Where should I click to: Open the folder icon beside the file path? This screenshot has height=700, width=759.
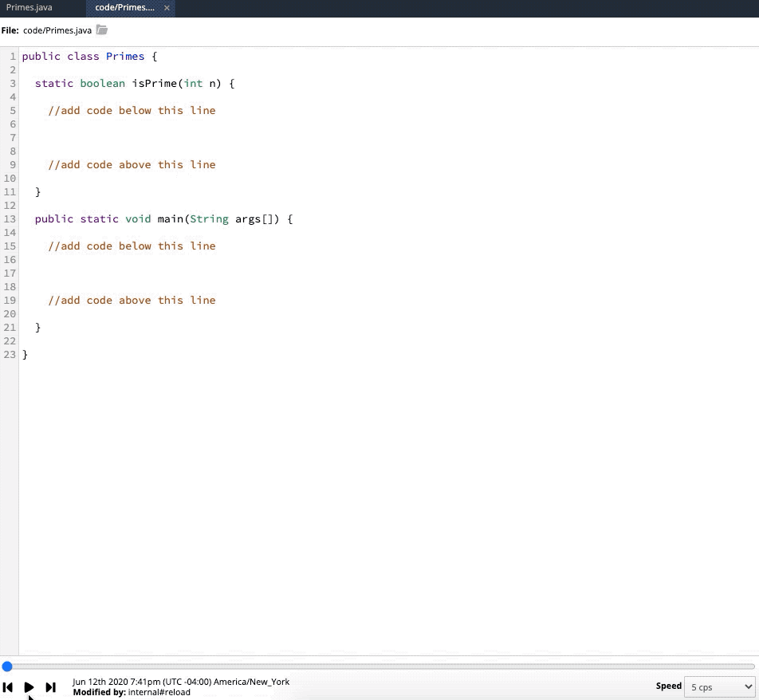click(101, 29)
